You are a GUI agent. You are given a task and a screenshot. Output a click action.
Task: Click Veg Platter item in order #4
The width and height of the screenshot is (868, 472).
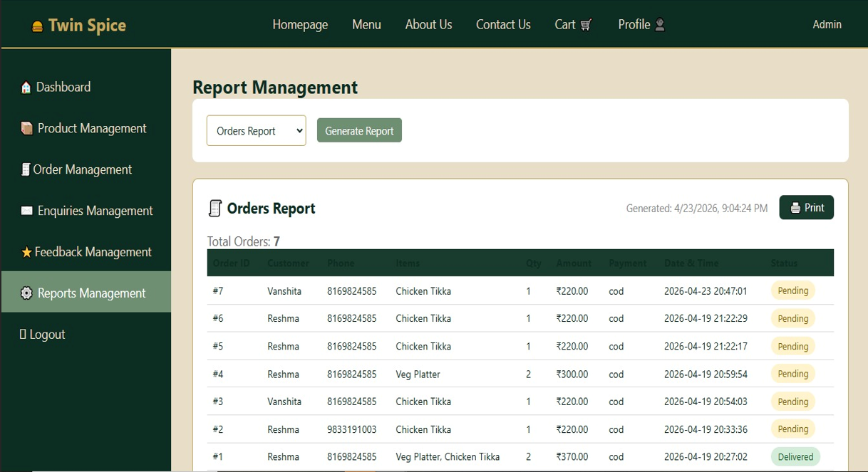click(418, 374)
